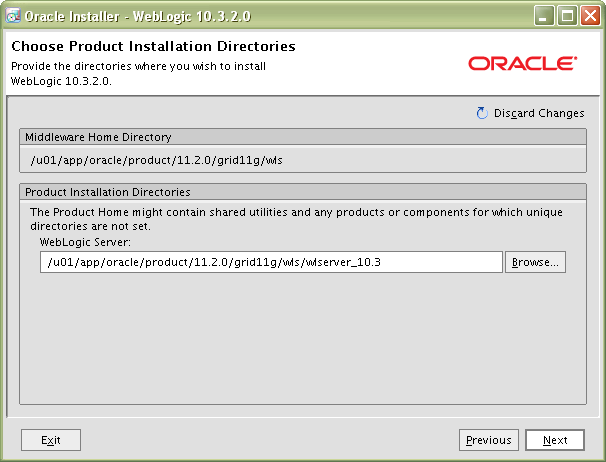Click the Middleware Home Directory section header
Screen dimensions: 606x462
click(98, 137)
